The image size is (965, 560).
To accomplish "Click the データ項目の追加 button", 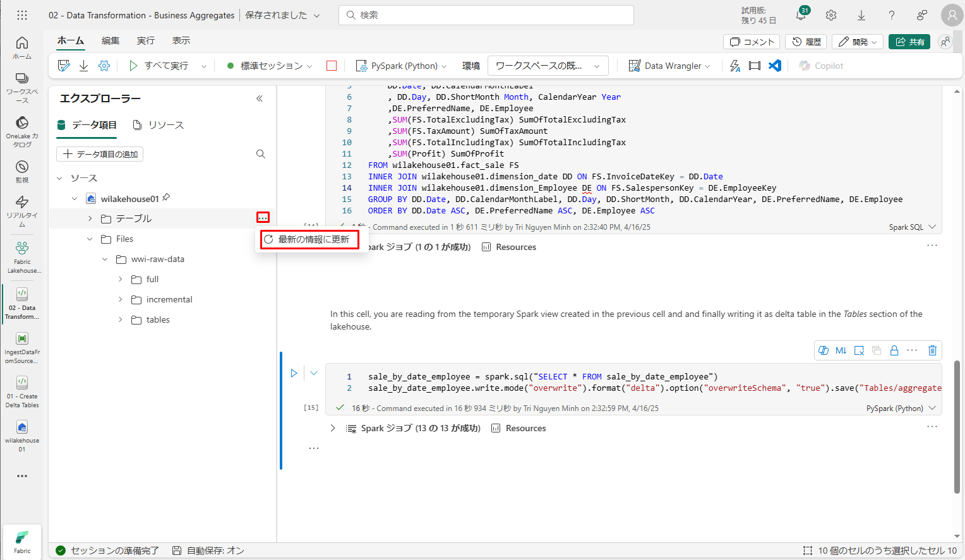I will point(100,154).
